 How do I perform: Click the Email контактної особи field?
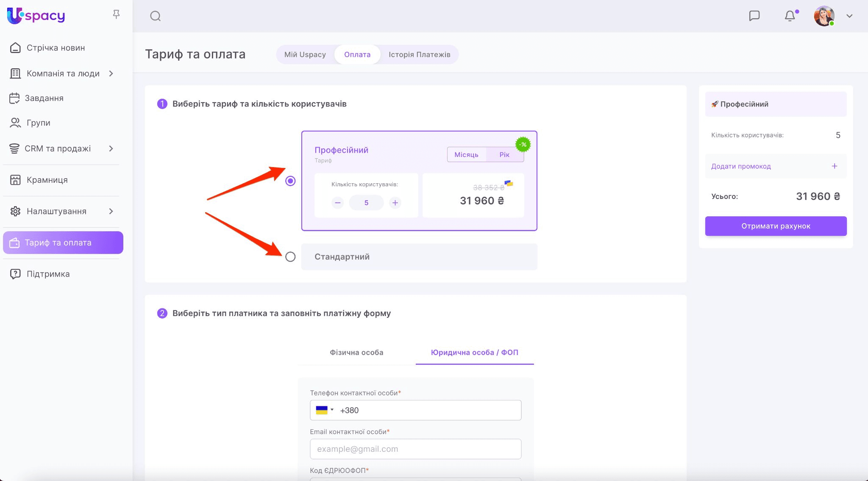pos(415,449)
